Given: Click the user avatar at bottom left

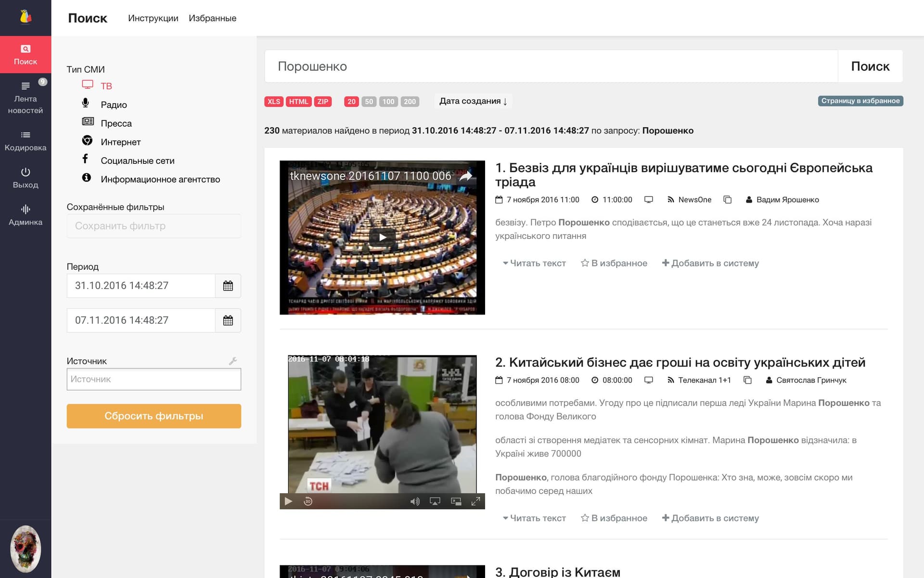Looking at the screenshot, I should point(26,549).
